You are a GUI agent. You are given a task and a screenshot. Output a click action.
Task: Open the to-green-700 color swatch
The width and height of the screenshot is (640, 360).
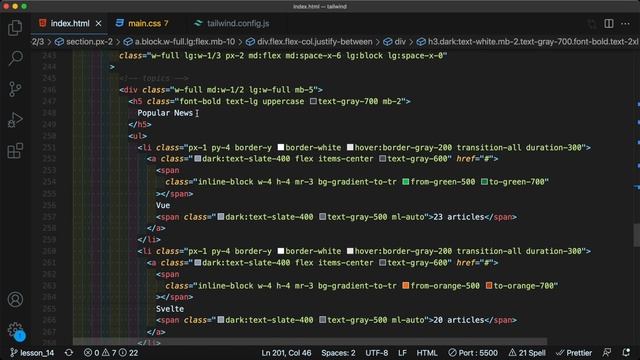pos(484,182)
